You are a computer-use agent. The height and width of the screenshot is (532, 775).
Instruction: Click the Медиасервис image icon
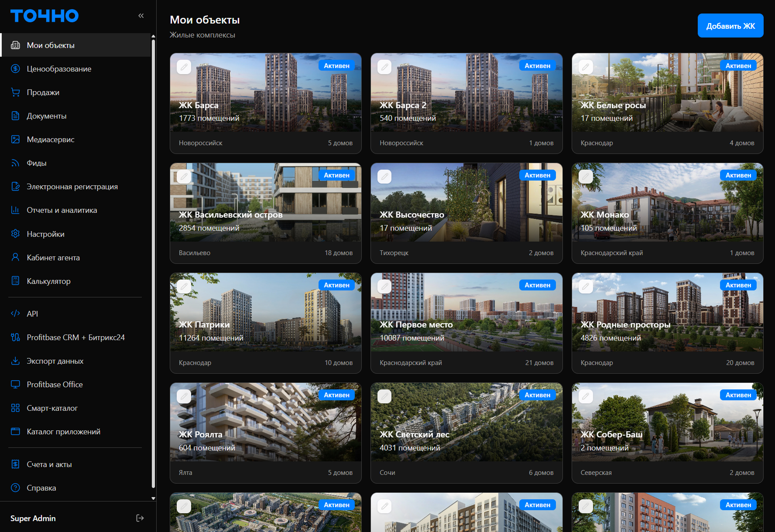[x=15, y=139]
